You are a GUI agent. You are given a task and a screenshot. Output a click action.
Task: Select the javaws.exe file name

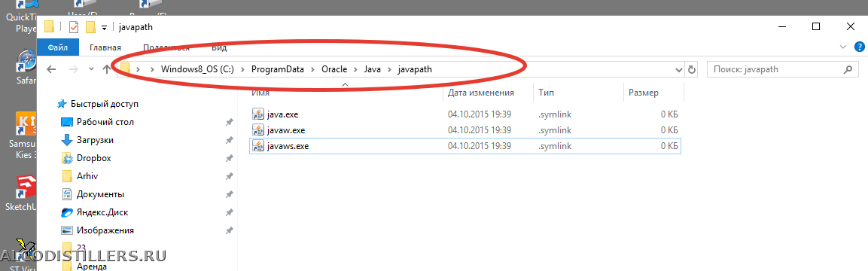(x=288, y=146)
